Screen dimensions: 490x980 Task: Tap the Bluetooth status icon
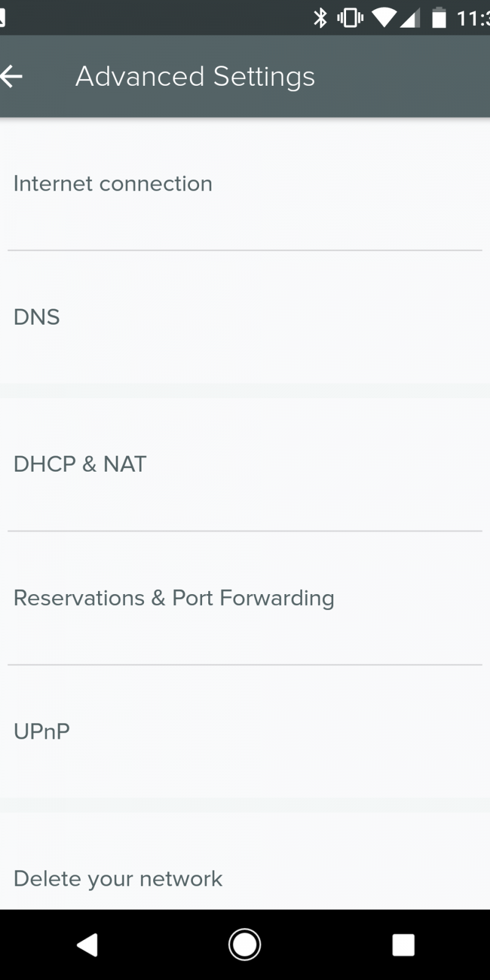[x=320, y=18]
